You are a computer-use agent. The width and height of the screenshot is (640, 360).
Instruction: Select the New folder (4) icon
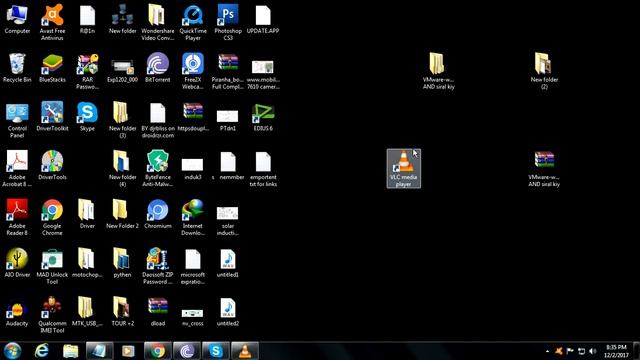click(x=122, y=169)
